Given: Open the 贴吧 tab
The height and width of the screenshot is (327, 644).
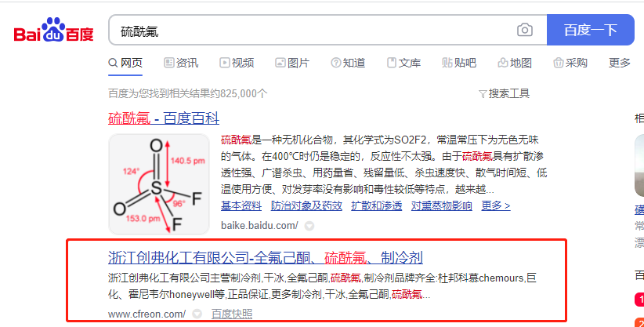Looking at the screenshot, I should point(459,63).
